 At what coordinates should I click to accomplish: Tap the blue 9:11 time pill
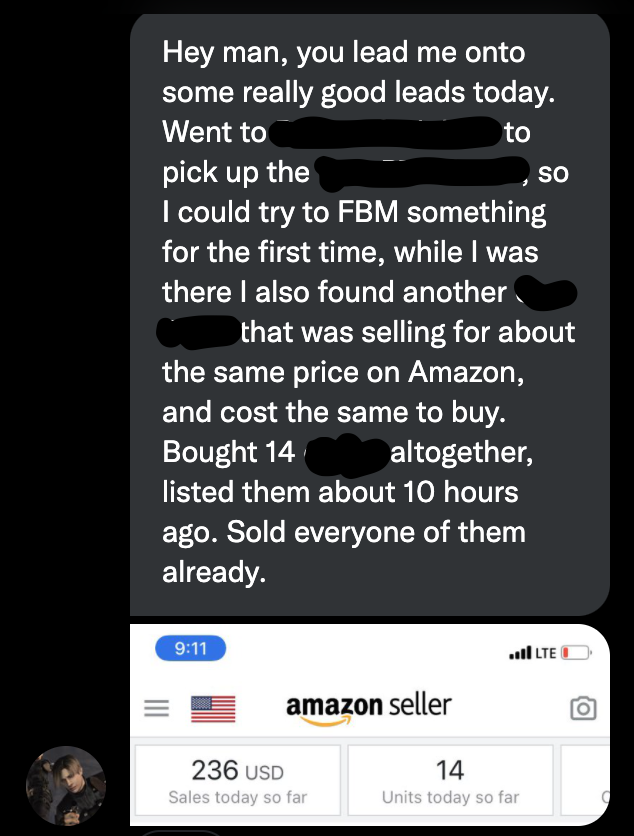[190, 648]
